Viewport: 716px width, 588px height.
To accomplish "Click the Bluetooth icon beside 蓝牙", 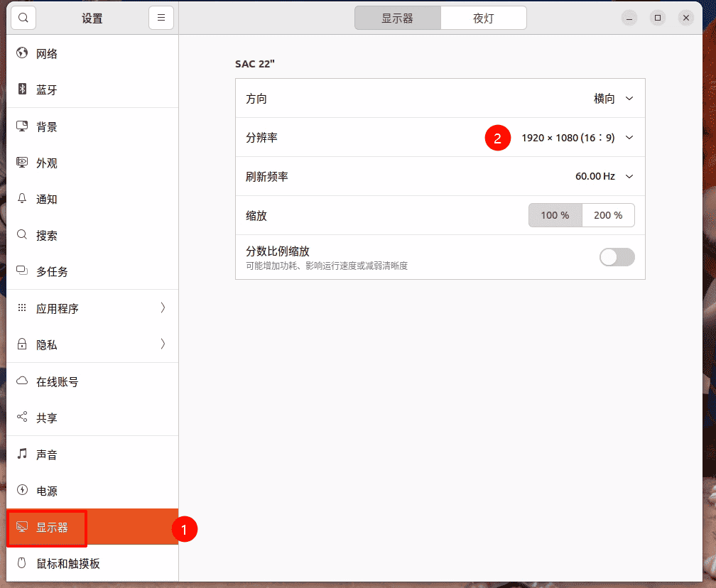I will pos(22,89).
